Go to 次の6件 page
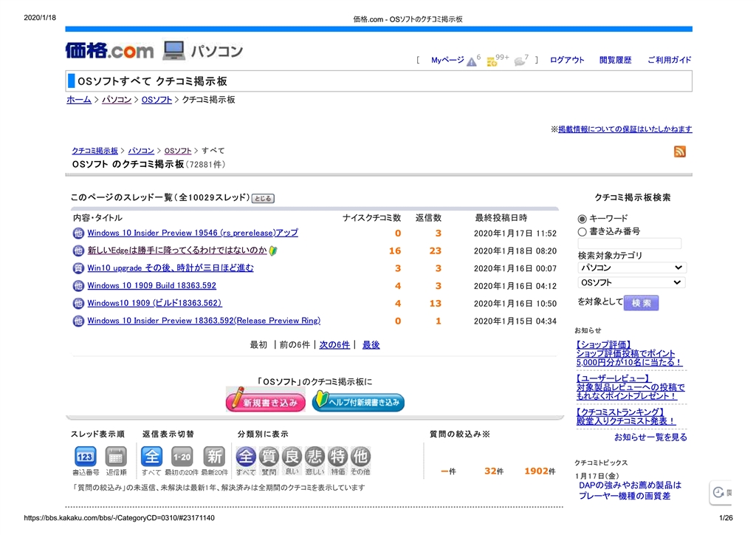 334,345
